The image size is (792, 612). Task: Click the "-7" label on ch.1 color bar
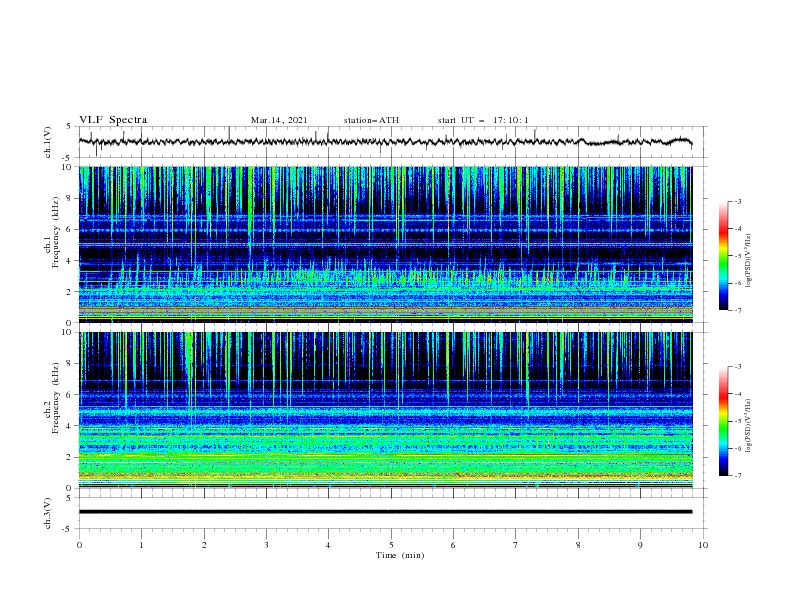738,310
